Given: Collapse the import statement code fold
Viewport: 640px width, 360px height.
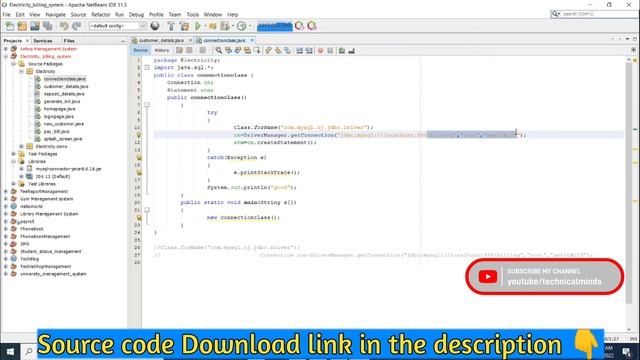Looking at the screenshot, I should click(x=147, y=68).
